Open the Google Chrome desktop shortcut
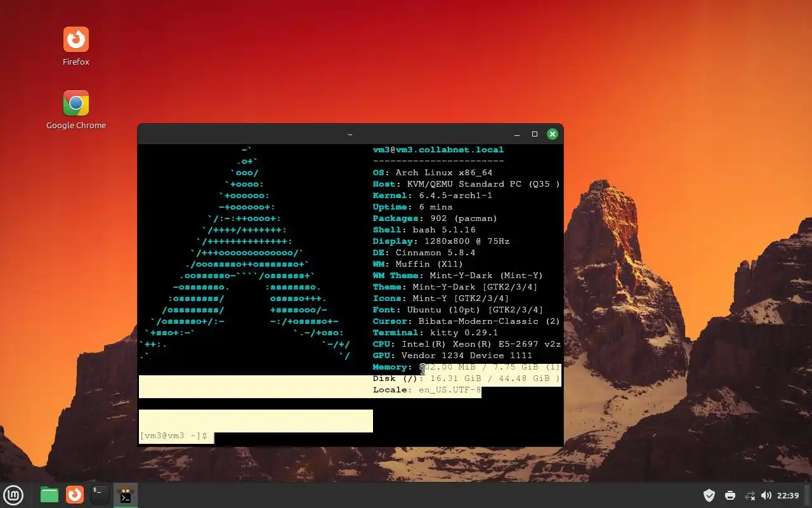This screenshot has height=508, width=812. (76, 110)
